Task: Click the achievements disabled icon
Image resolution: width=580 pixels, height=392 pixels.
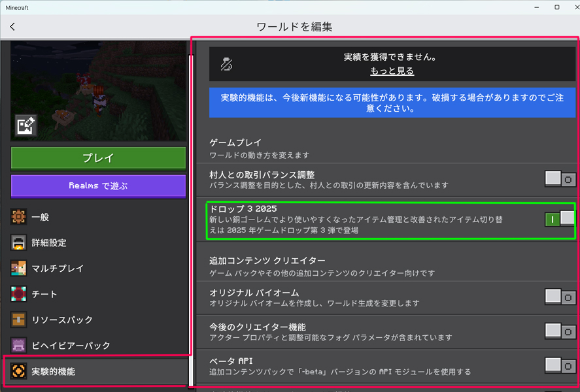Action: click(226, 64)
